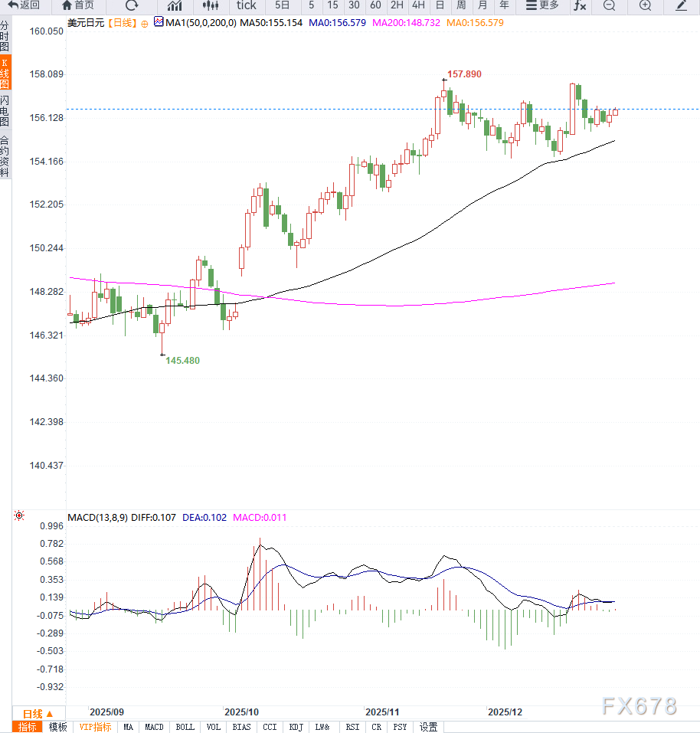Viewport: 700px width, 733px height.
Task: Click the sun icon beside MACD panel
Action: [18, 517]
